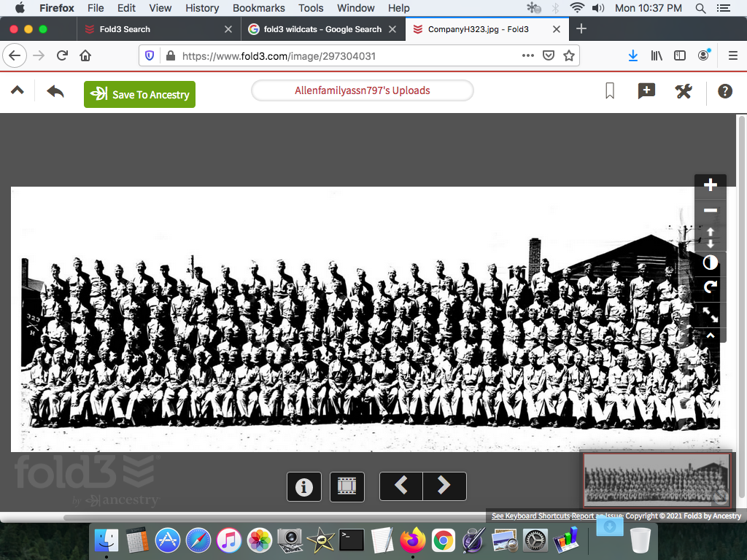The width and height of the screenshot is (747, 560).
Task: Collapse the image viewer toolbar
Action: coord(710,335)
